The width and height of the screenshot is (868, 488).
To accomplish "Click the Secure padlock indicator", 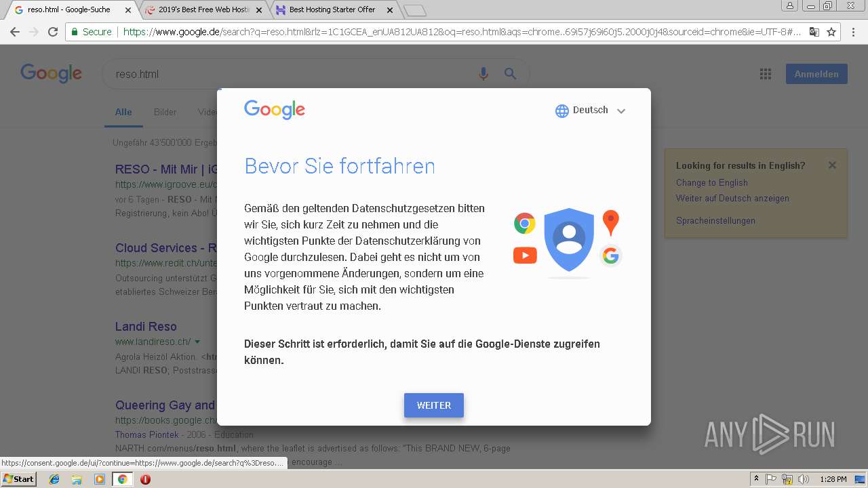I will pos(92,32).
